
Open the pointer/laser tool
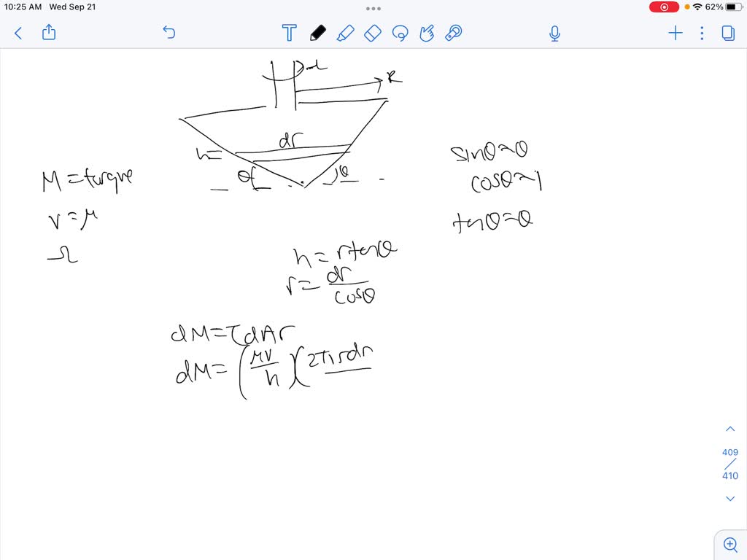452,33
